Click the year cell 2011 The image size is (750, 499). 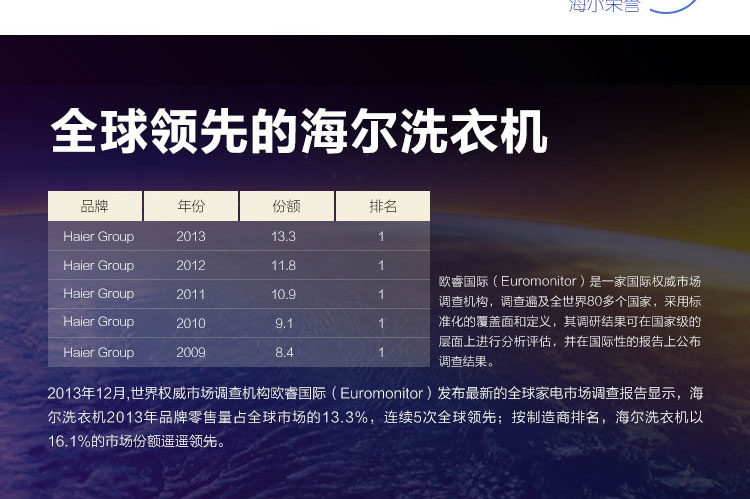coord(191,294)
